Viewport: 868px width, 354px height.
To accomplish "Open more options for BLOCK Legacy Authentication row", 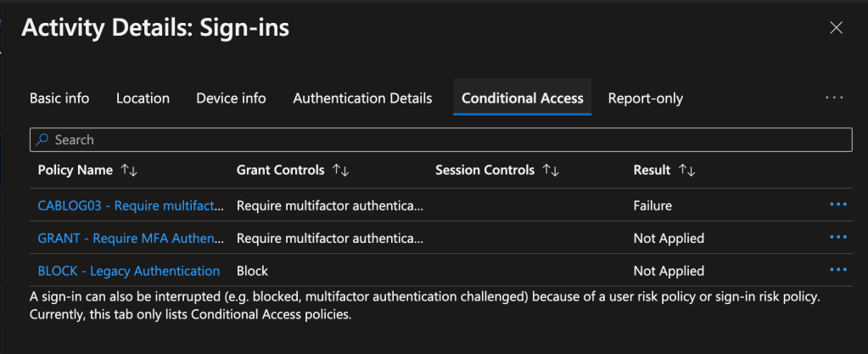I will coord(838,270).
